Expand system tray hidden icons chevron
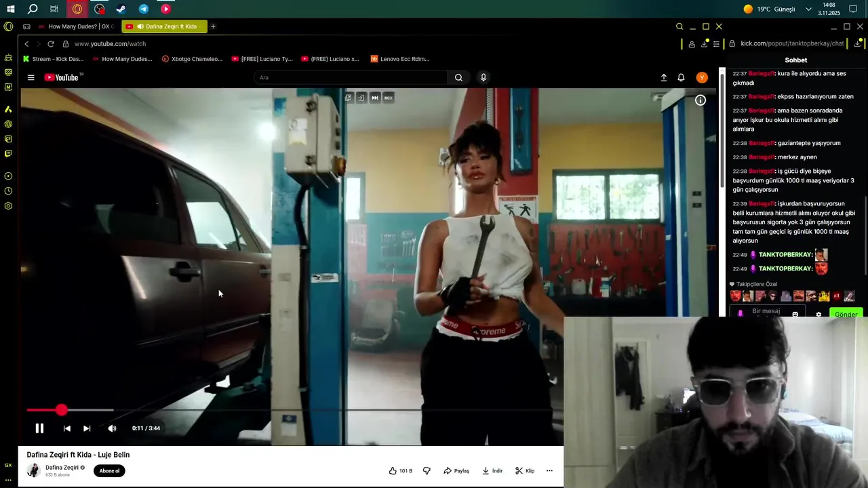 [x=808, y=9]
